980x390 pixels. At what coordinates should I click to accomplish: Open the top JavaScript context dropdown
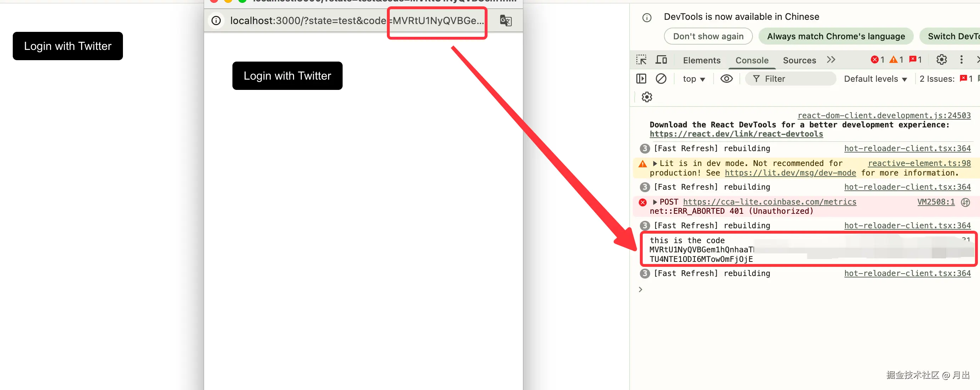coord(693,79)
